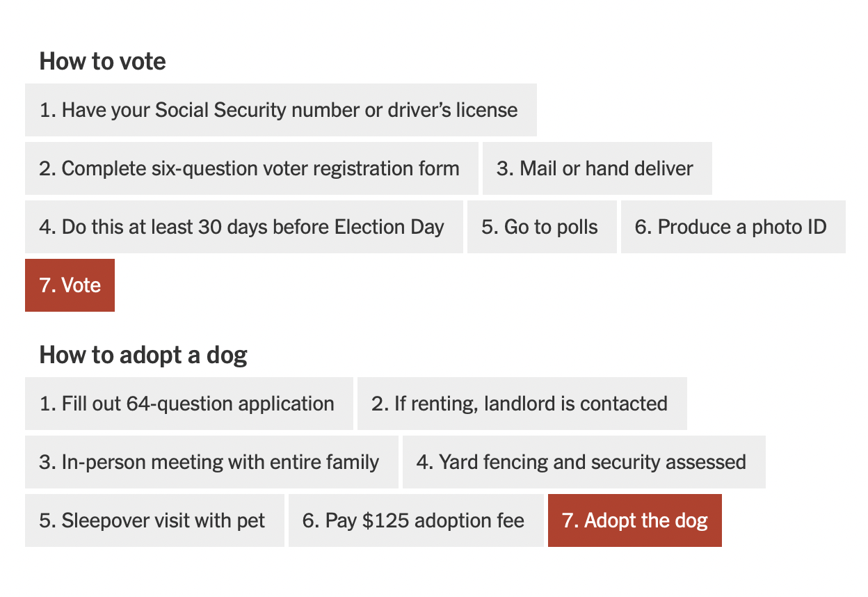The image size is (868, 597).
Task: Click 'If renting, landlord is contacted' step
Action: pos(522,404)
